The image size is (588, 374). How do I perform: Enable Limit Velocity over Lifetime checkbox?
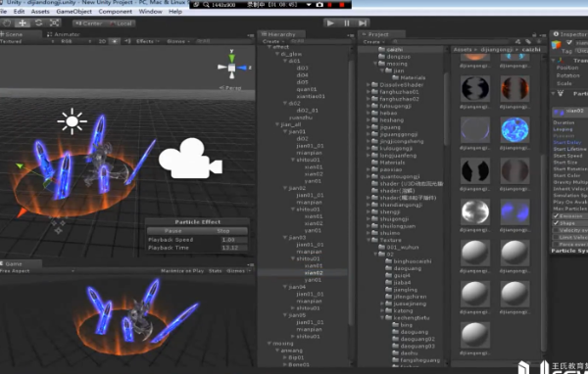pyautogui.click(x=556, y=237)
